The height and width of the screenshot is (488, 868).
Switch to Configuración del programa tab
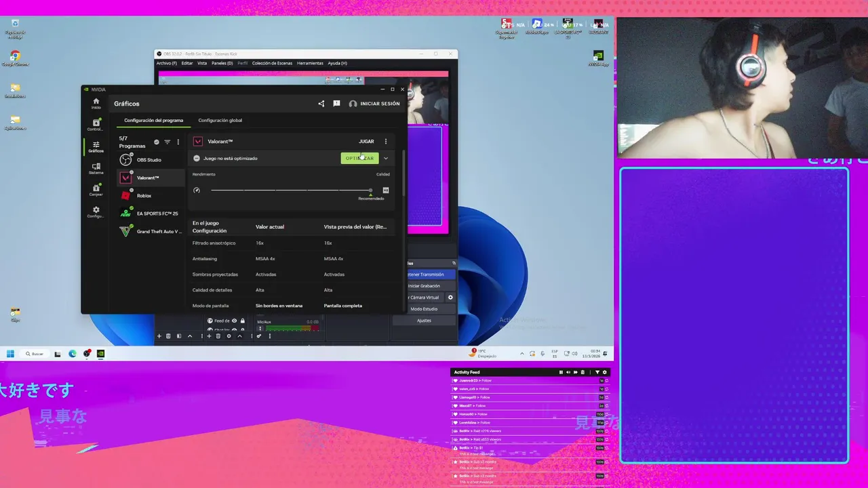(153, 120)
